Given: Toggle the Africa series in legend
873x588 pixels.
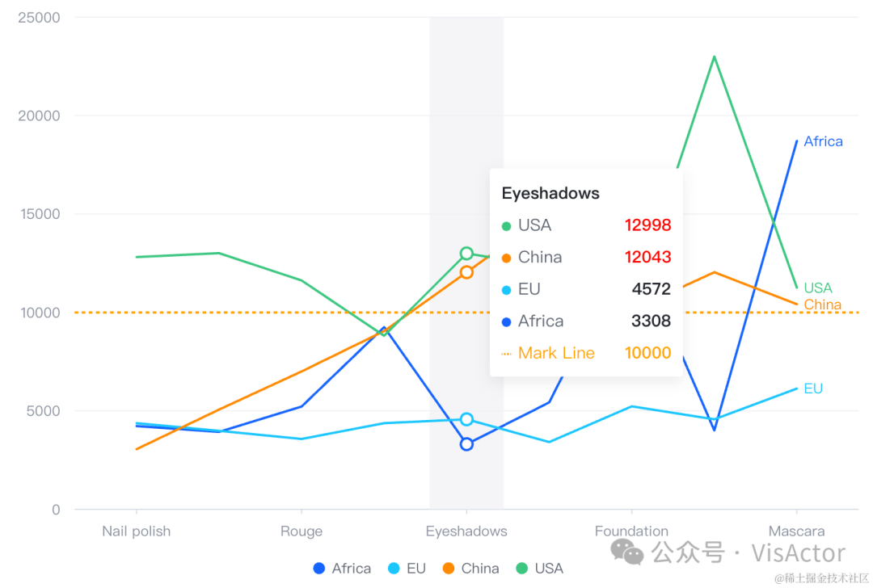Looking at the screenshot, I should pyautogui.click(x=342, y=569).
